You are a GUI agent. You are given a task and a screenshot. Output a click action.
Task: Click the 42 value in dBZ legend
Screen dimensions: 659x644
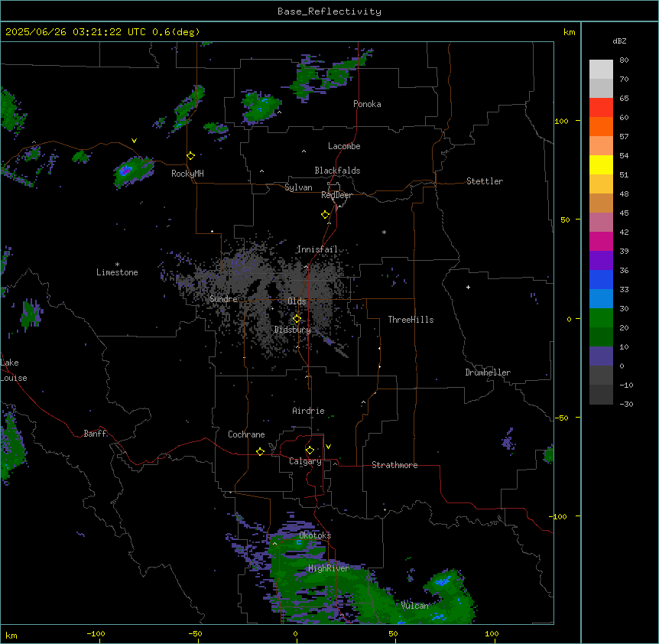pos(624,232)
